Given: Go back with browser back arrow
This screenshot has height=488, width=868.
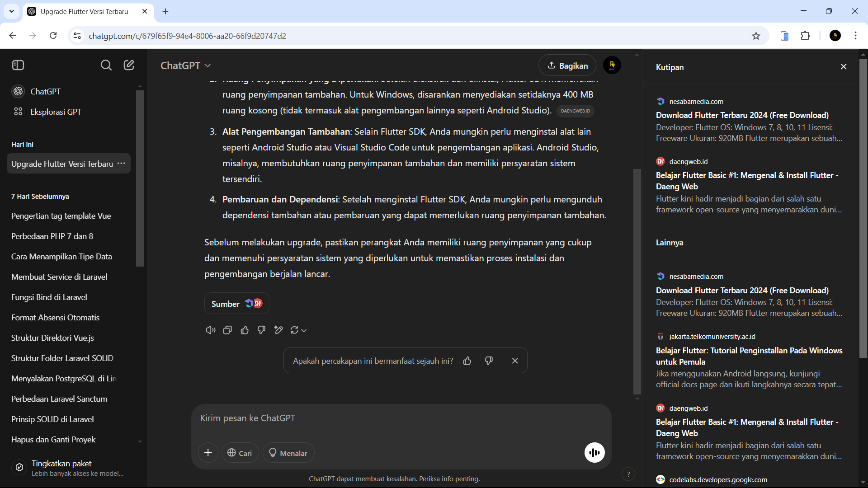Looking at the screenshot, I should tap(13, 36).
